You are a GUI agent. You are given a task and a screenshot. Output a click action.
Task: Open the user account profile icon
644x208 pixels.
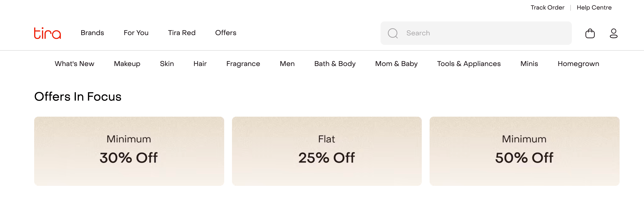(x=613, y=33)
